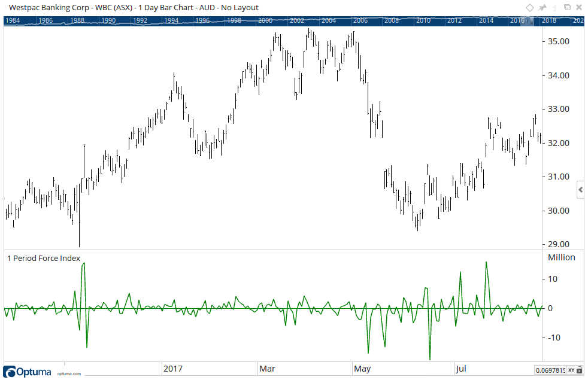The image size is (588, 380).
Task: Jump to 1996 on the timeline overview
Action: (x=202, y=20)
